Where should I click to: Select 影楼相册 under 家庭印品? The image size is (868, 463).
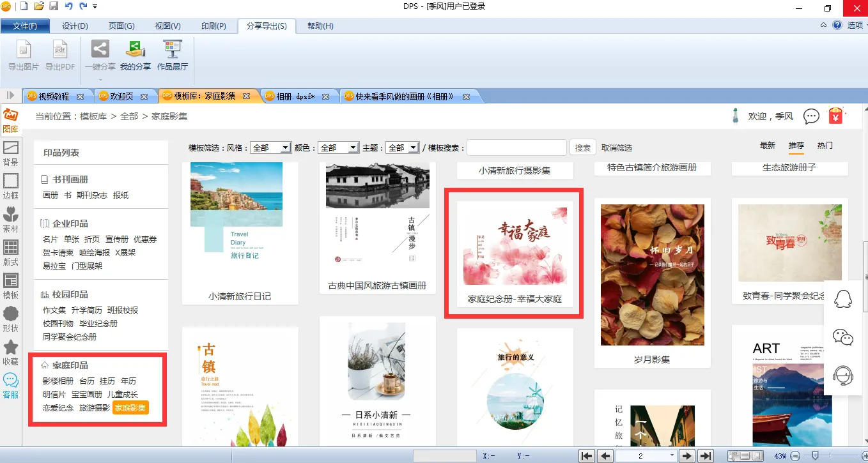coord(58,381)
